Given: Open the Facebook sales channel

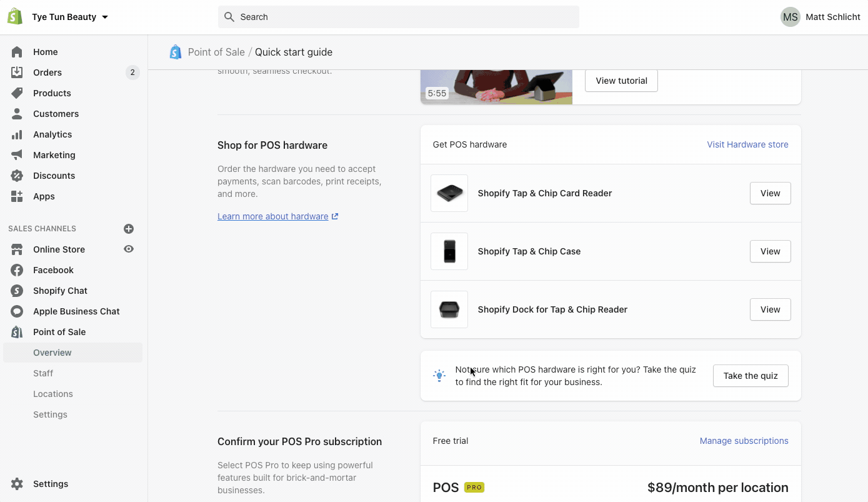Looking at the screenshot, I should [x=53, y=270].
